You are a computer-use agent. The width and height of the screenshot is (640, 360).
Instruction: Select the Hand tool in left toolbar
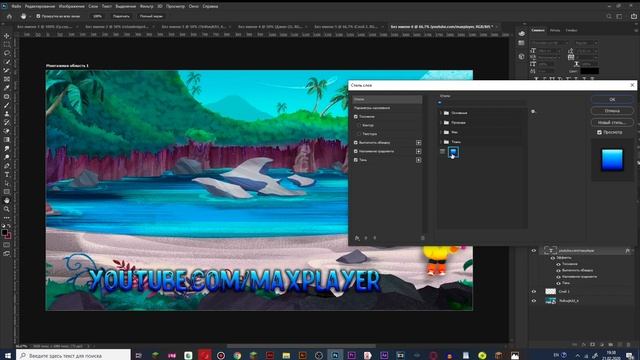click(7, 200)
